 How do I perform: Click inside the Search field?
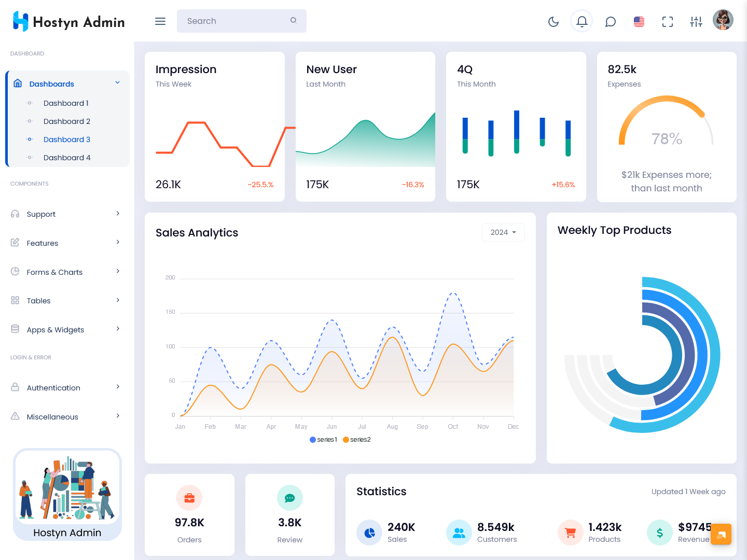coord(236,21)
